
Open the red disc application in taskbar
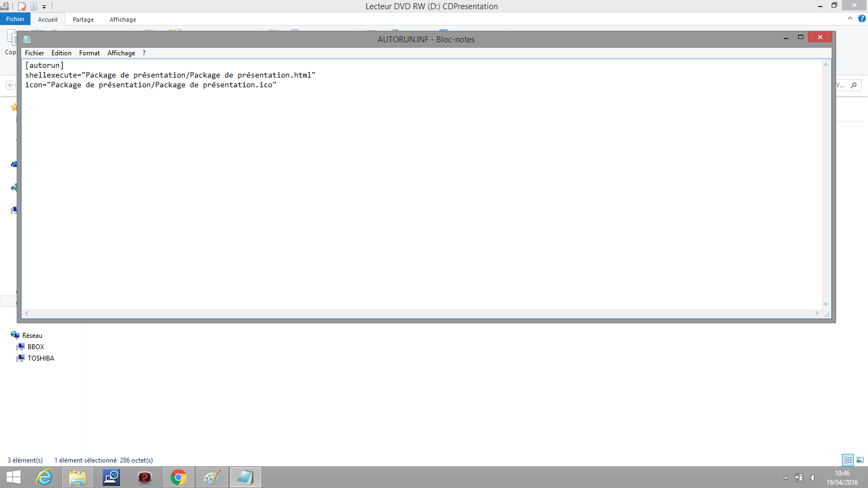[x=145, y=477]
